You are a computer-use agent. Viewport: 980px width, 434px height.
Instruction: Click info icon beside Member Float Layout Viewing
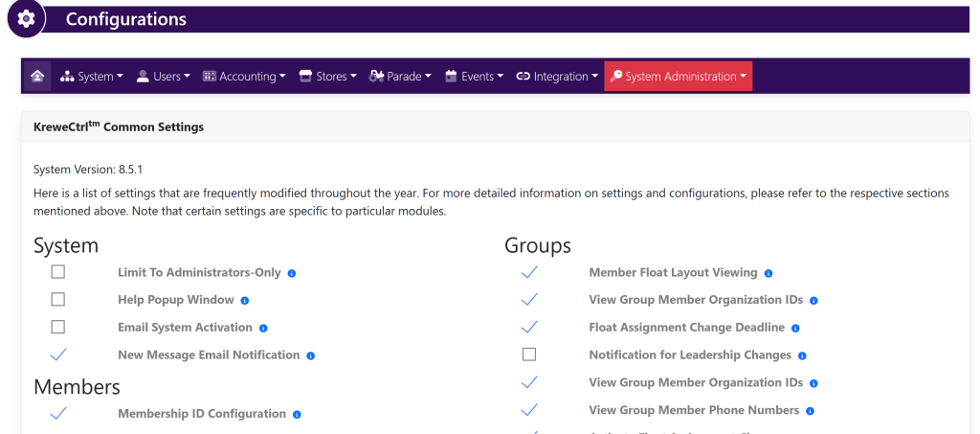(768, 273)
